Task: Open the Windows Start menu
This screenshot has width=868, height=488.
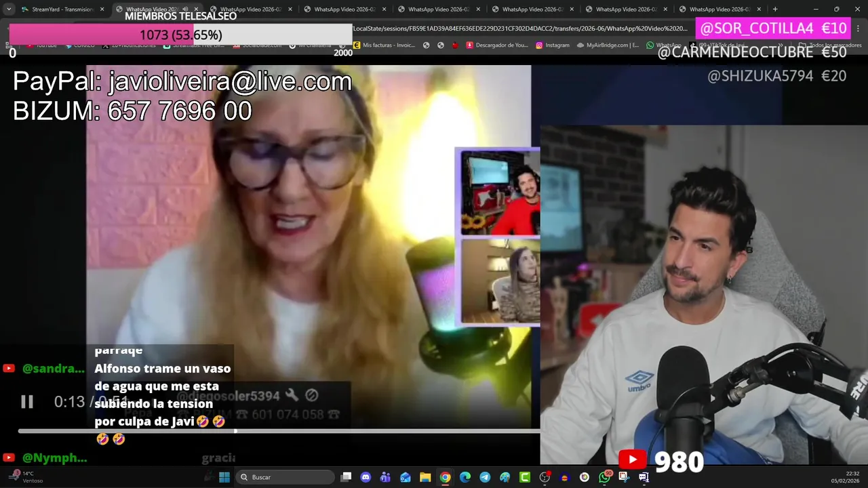Action: (x=224, y=477)
